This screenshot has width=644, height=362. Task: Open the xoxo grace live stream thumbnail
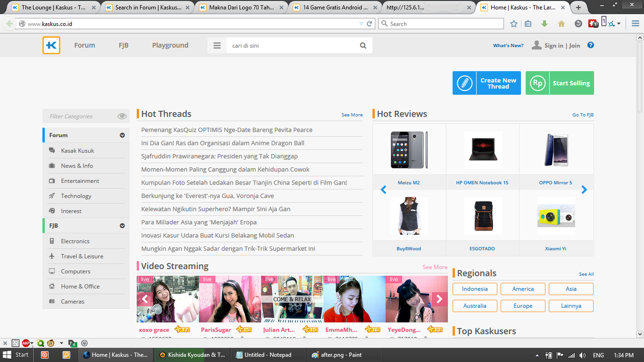[x=168, y=299]
